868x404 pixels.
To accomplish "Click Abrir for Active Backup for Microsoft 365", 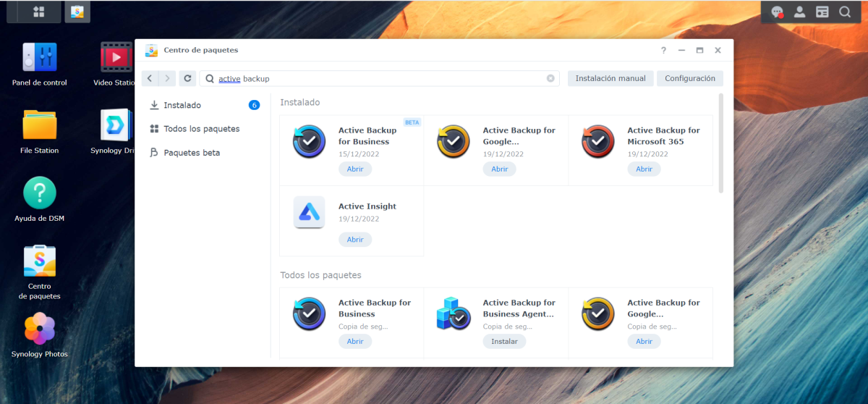I will pos(644,169).
